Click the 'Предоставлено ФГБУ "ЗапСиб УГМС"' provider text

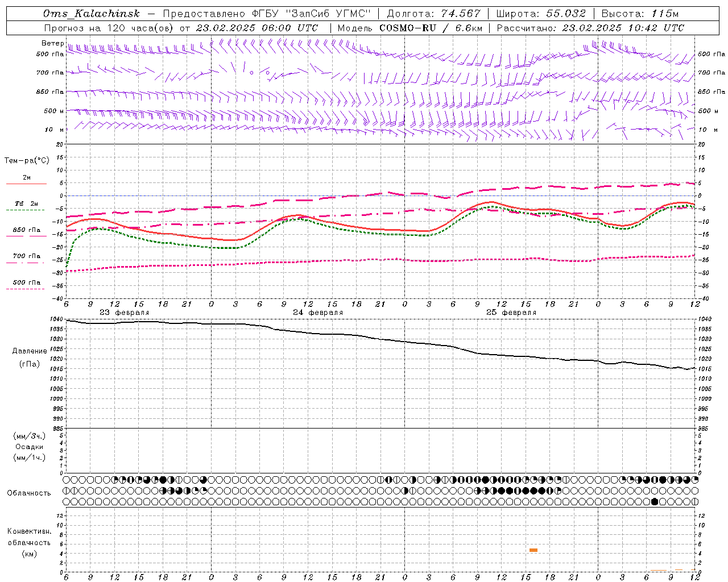coord(267,14)
